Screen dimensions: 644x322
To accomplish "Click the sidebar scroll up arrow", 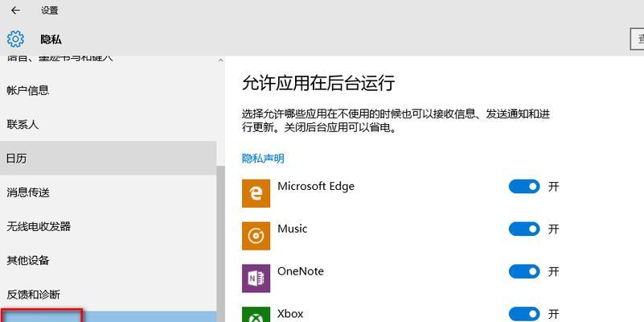I will pyautogui.click(x=220, y=60).
